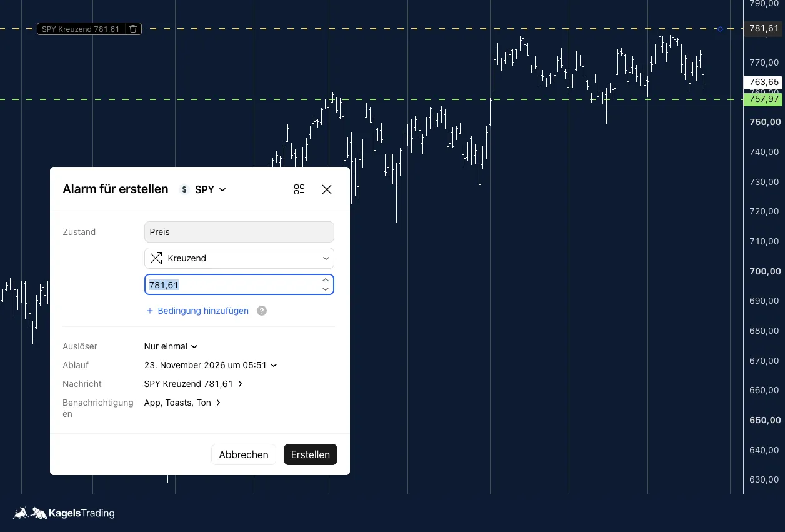The width and height of the screenshot is (785, 532).
Task: Open App, Toasts, Ton notification settings
Action: coord(182,403)
